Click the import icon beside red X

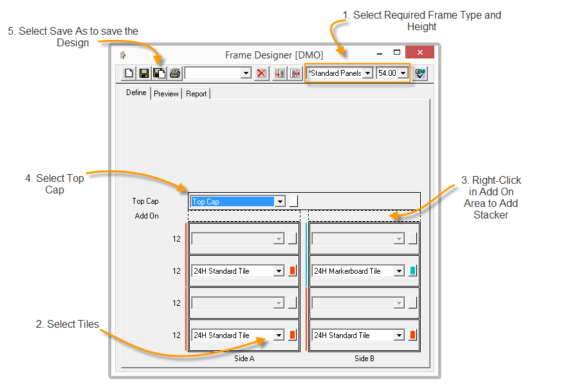point(280,73)
